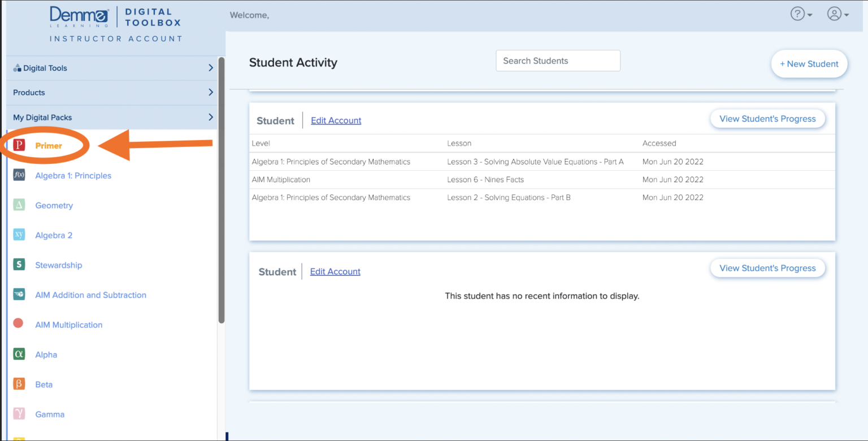Select the red AIM Multiplication circle icon
The image size is (868, 441).
19,325
